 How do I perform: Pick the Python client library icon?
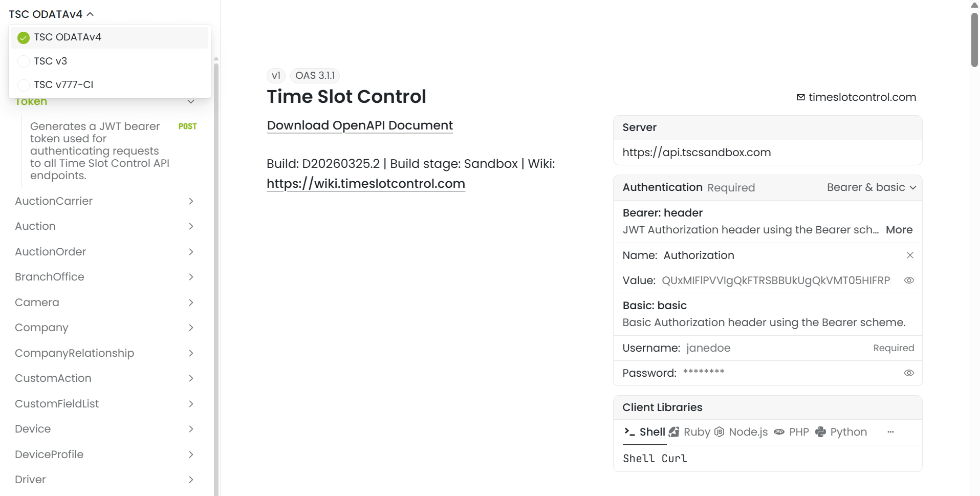(x=820, y=432)
